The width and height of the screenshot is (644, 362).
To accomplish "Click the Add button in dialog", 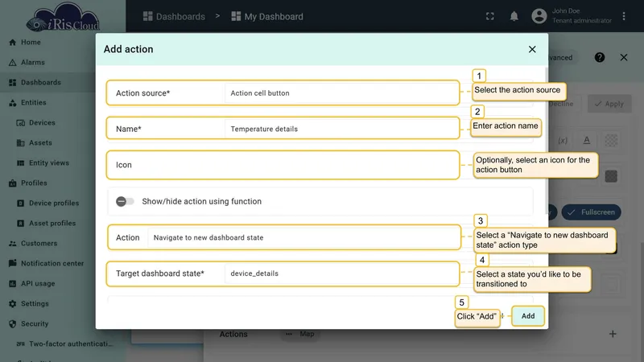I will pyautogui.click(x=528, y=316).
